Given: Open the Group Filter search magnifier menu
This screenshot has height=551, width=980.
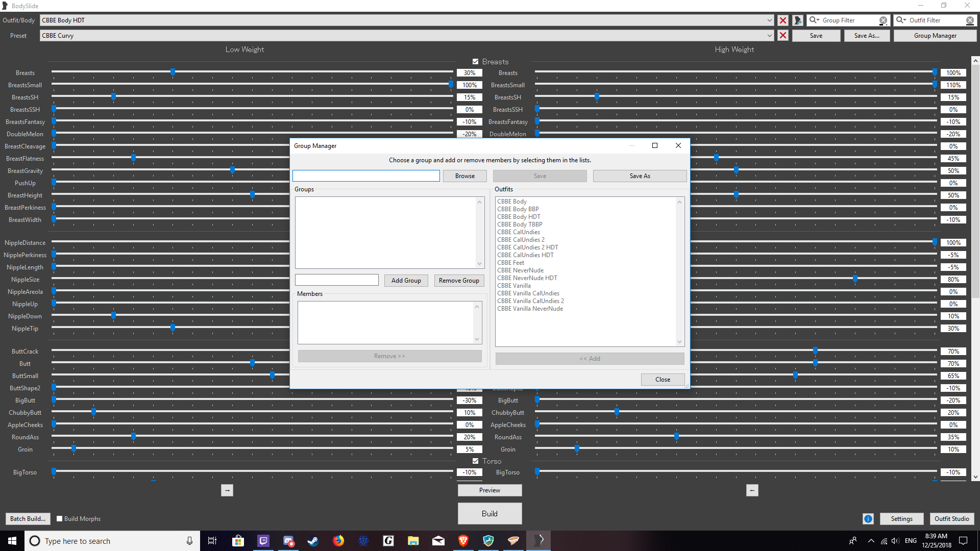Looking at the screenshot, I should tap(814, 20).
